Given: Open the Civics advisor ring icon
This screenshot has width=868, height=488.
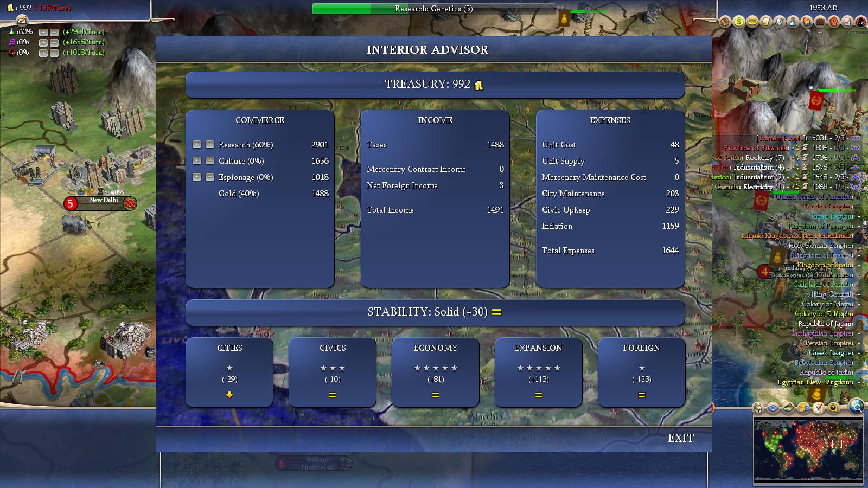Looking at the screenshot, I should pyautogui.click(x=752, y=22).
